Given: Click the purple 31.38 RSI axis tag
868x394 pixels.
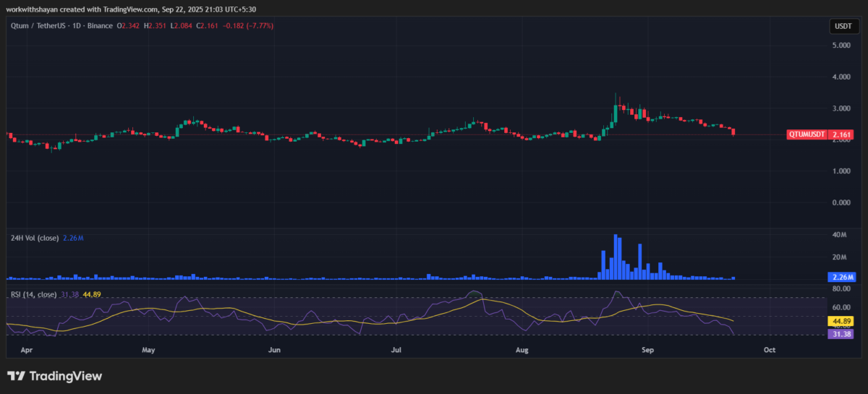Looking at the screenshot, I should pos(843,333).
